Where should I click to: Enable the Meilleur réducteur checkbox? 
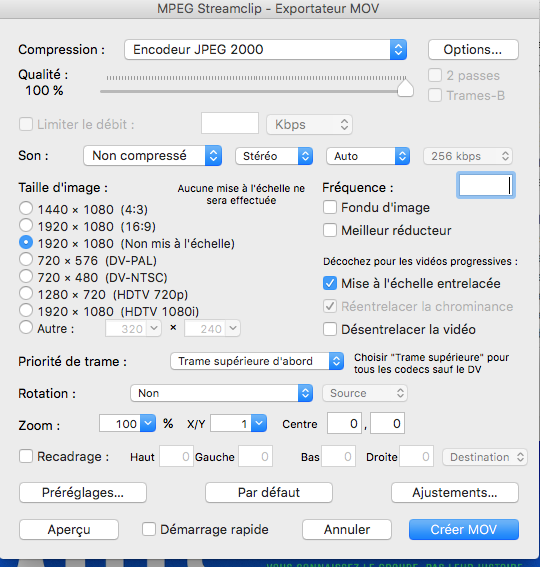[x=330, y=230]
